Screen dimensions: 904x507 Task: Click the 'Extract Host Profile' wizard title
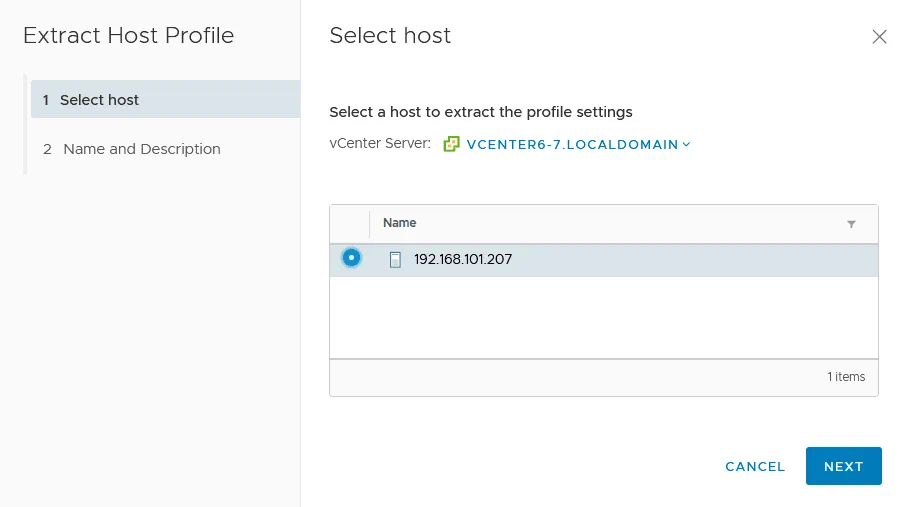pos(128,36)
